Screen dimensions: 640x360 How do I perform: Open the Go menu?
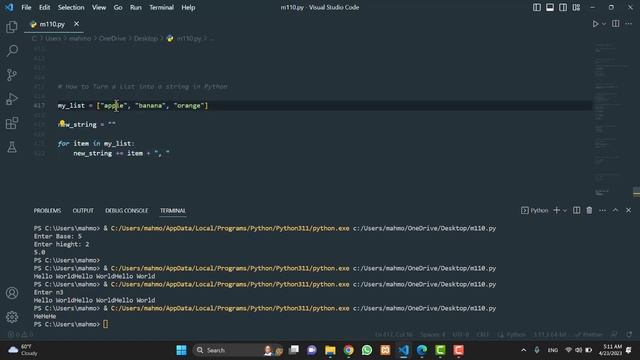(x=118, y=7)
